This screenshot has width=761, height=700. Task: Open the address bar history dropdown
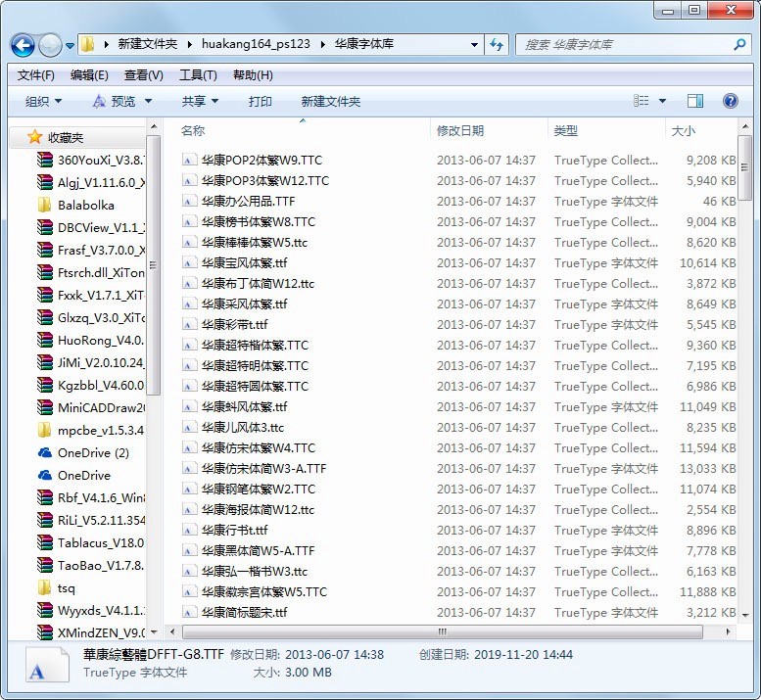[474, 45]
